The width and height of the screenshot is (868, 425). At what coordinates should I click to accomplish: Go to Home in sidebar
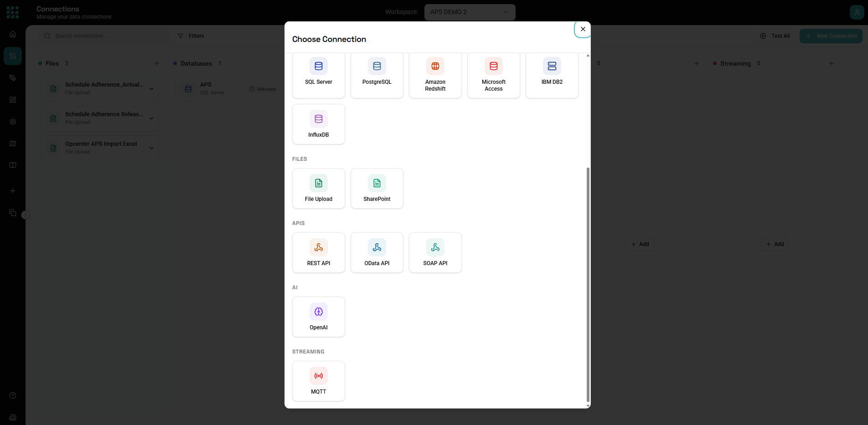point(13,34)
